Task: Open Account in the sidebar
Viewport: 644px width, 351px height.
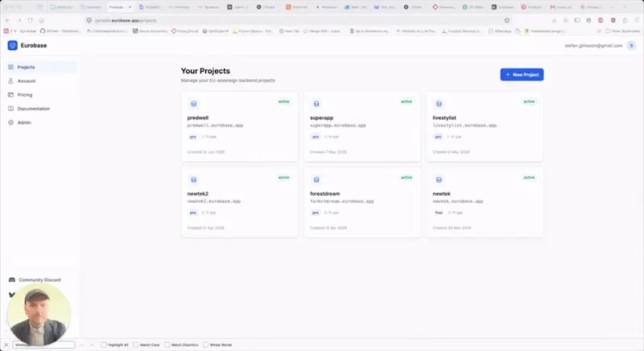Action: [x=42, y=81]
